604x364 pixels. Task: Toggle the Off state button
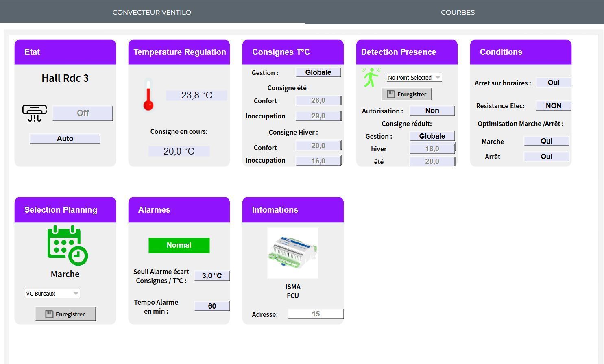tap(83, 113)
